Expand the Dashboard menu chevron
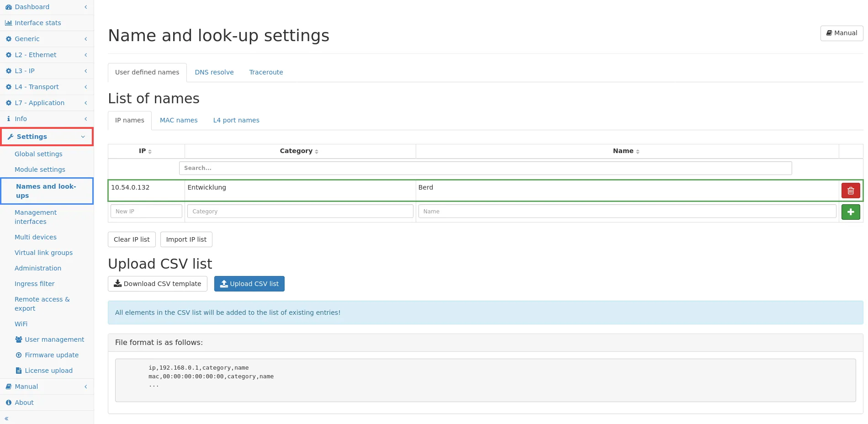Viewport: 868px width, 424px height. 85,7
